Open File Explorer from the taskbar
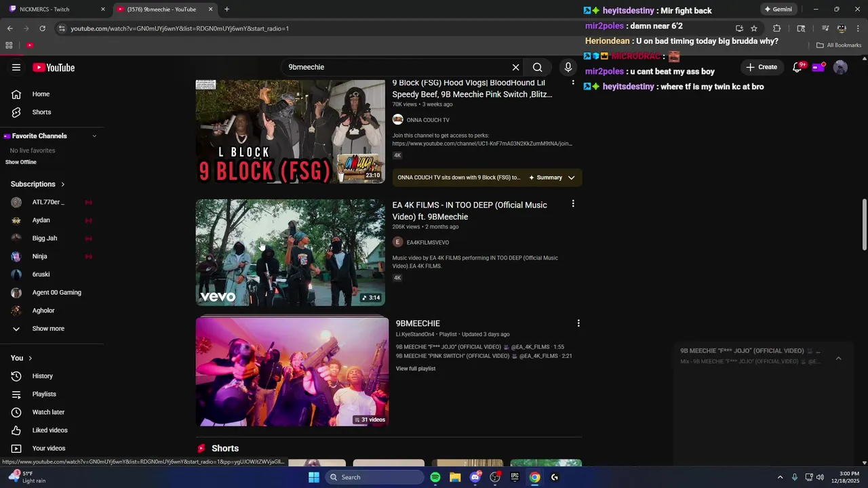This screenshot has height=488, width=868. [x=455, y=477]
